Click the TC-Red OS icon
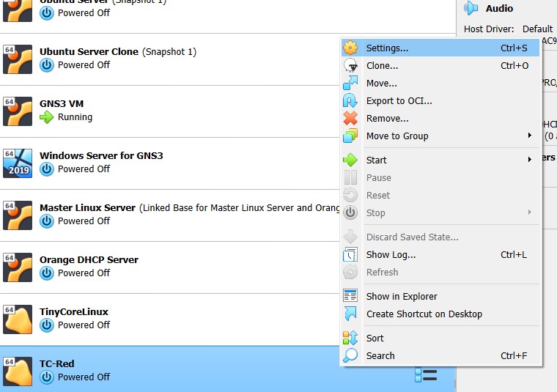 (x=18, y=371)
